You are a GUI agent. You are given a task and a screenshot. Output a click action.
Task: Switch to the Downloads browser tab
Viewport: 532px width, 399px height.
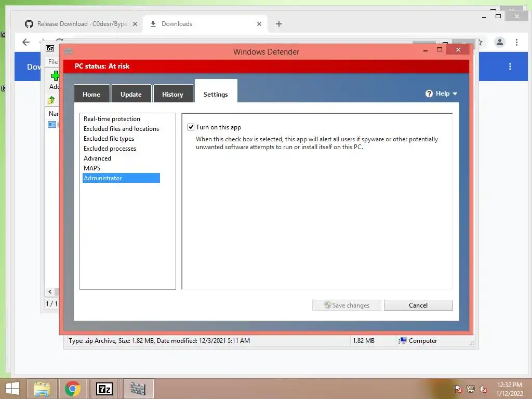coord(206,24)
